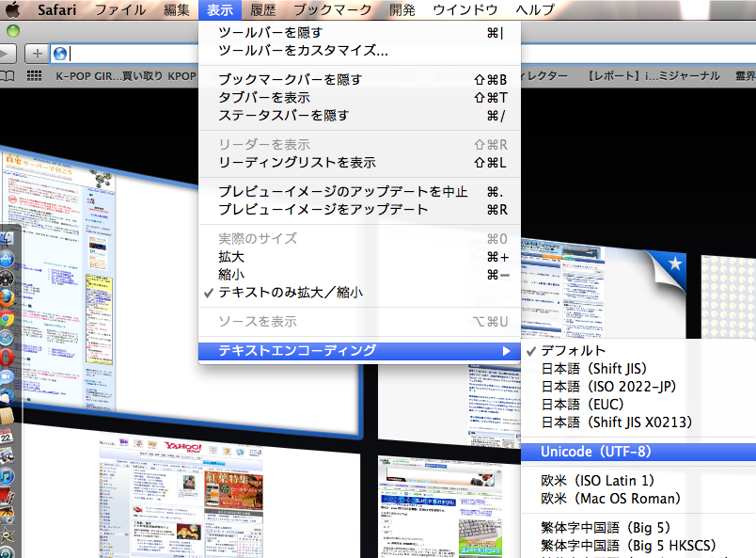The image size is (756, 558).
Task: Launch Thunderbird from the Dock
Action: (7, 396)
